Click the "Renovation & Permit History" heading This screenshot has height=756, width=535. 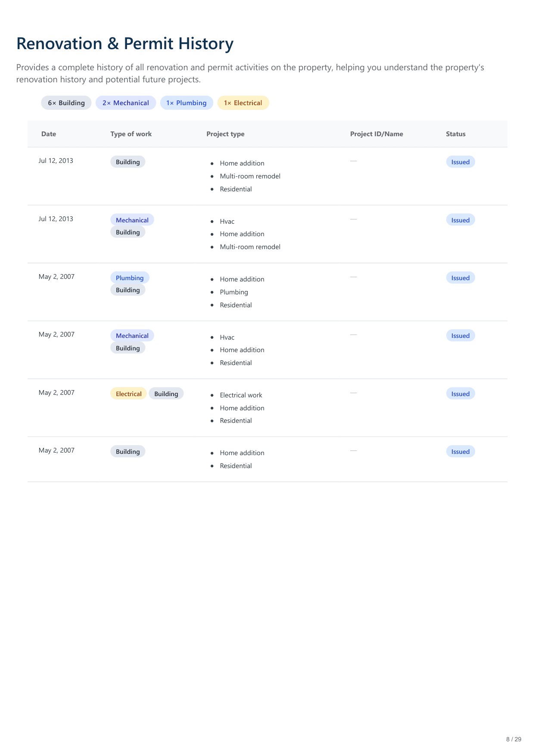[x=125, y=44]
